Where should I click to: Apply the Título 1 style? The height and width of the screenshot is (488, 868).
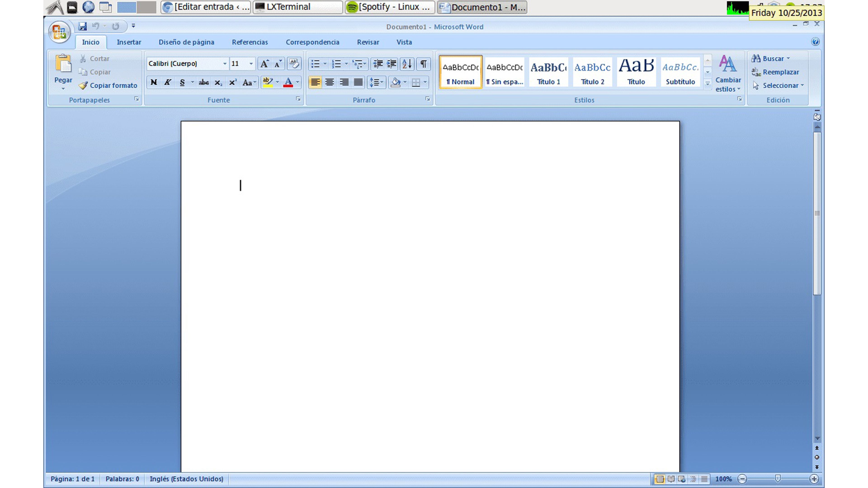548,72
